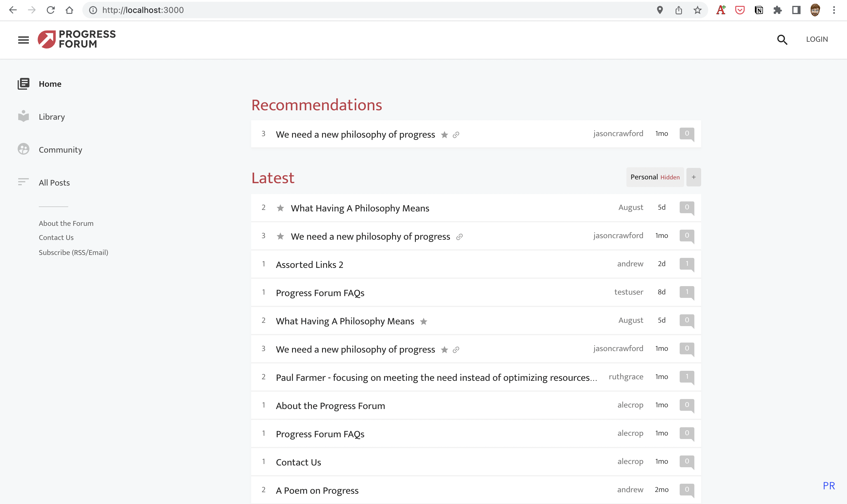Open the browser profile avatar menu

tap(815, 10)
